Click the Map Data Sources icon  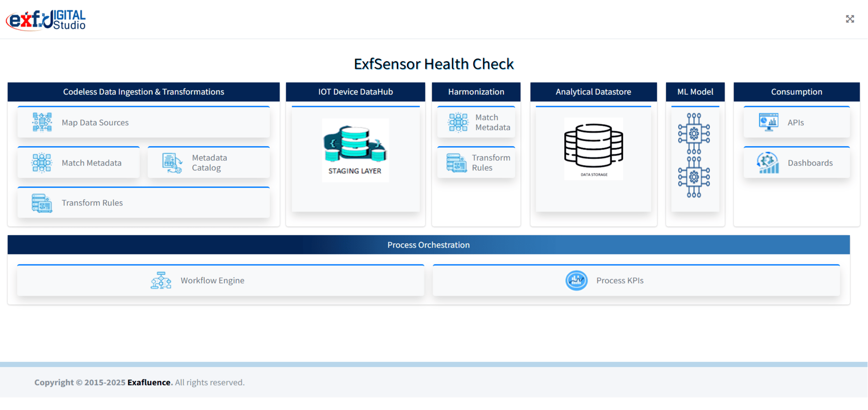coord(42,123)
